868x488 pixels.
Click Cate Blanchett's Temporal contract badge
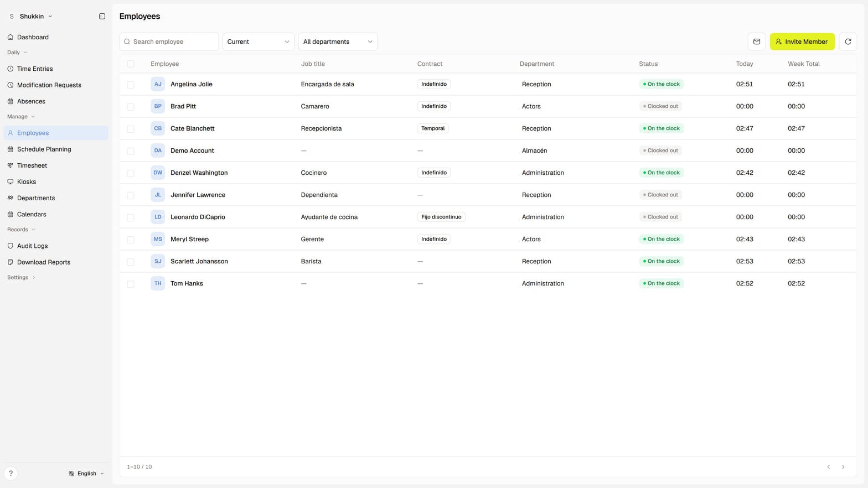(x=433, y=128)
